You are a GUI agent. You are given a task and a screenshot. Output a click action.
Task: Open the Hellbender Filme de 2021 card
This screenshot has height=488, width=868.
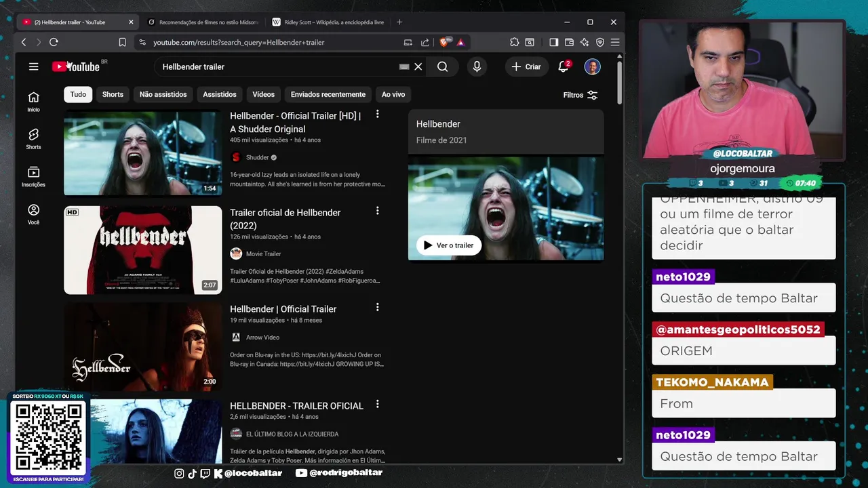(x=506, y=131)
